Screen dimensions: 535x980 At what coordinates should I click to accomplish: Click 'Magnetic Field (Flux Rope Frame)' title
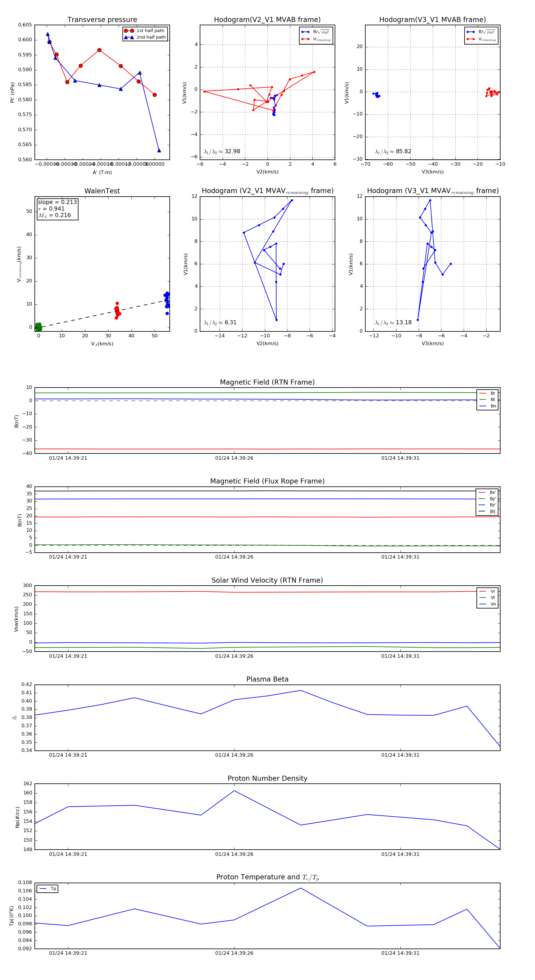(267, 481)
